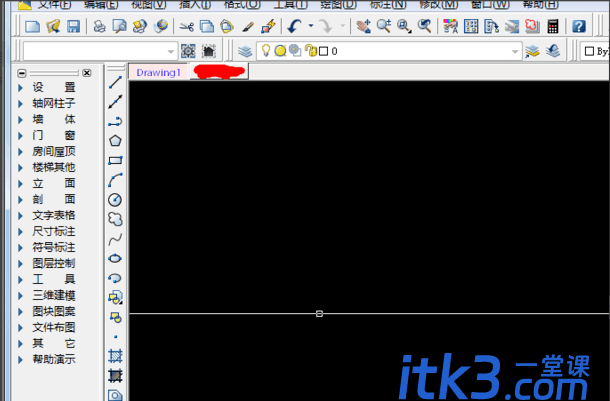Select the Rectangle tool
The width and height of the screenshot is (610, 401).
(x=115, y=161)
